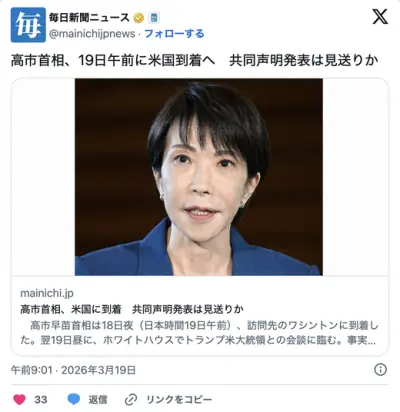Click the 午前9:01 · 2026年3月19日 timestamp
Image resolution: width=400 pixels, height=412 pixels.
[x=73, y=370]
